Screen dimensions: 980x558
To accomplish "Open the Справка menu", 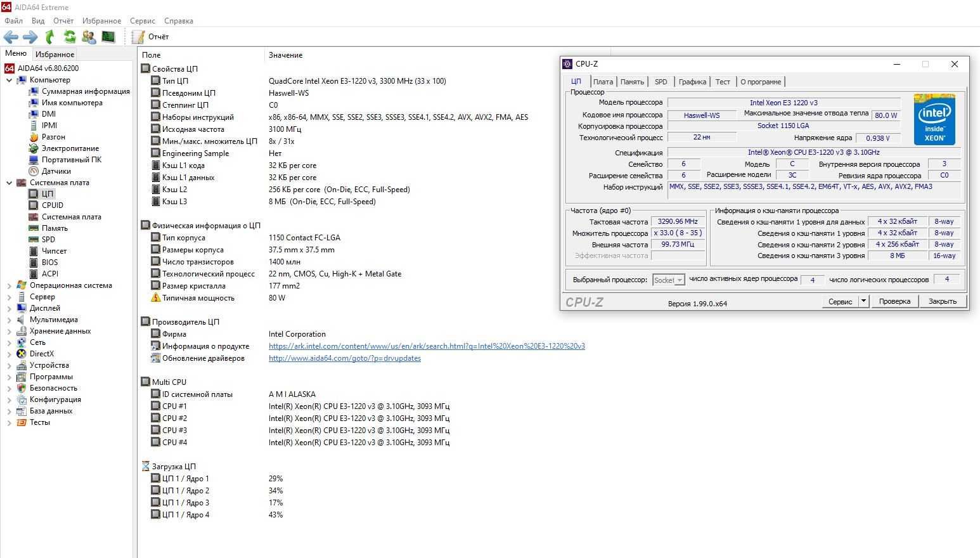I will 179,20.
